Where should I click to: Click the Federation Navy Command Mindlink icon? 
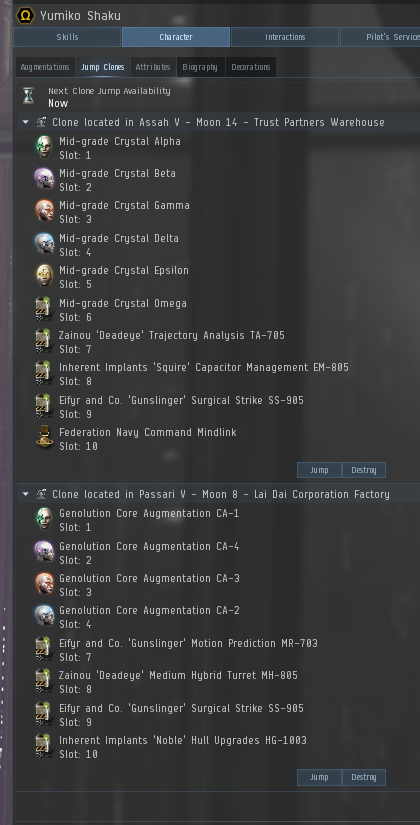click(44, 438)
